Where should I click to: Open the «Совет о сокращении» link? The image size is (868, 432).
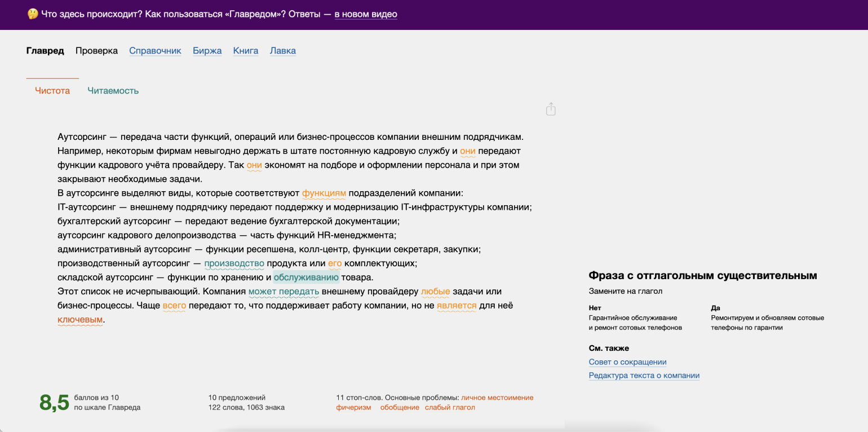(627, 362)
